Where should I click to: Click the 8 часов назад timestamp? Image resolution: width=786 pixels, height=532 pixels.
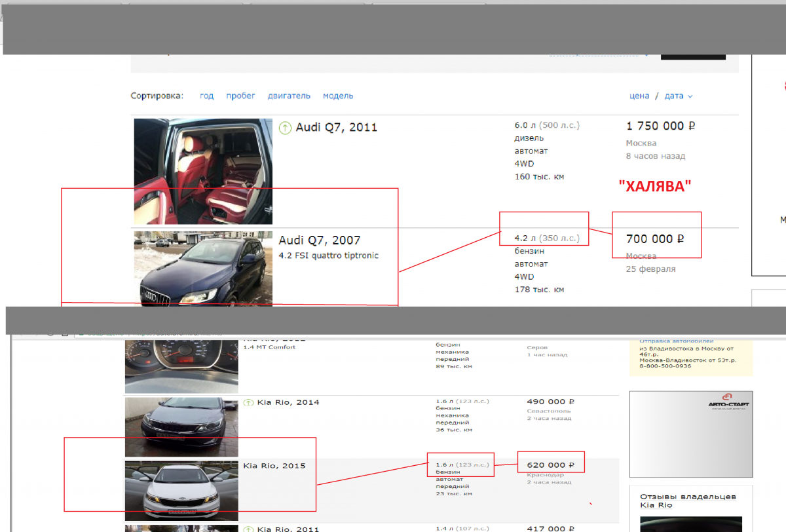pos(656,157)
